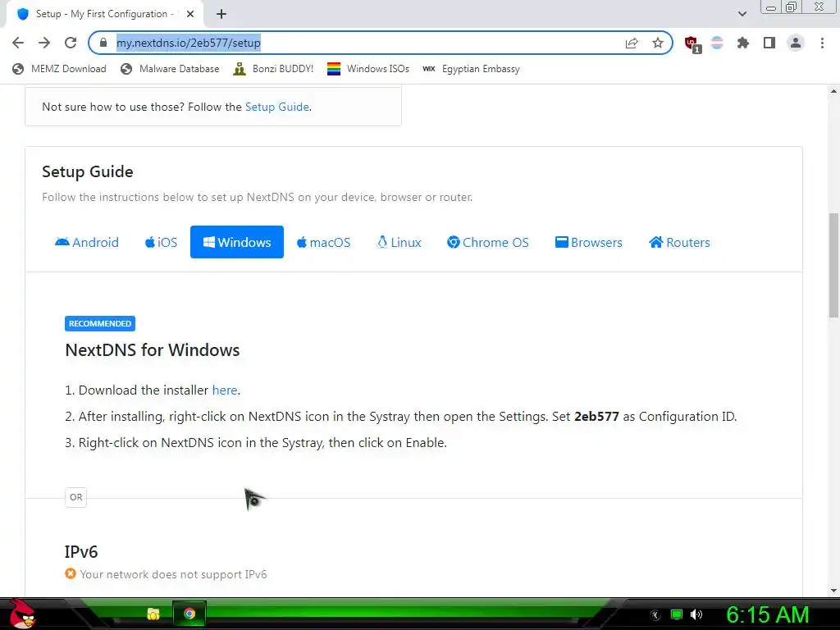Close the Setup - My First Configuration tab
This screenshot has width=840, height=630.
click(190, 15)
